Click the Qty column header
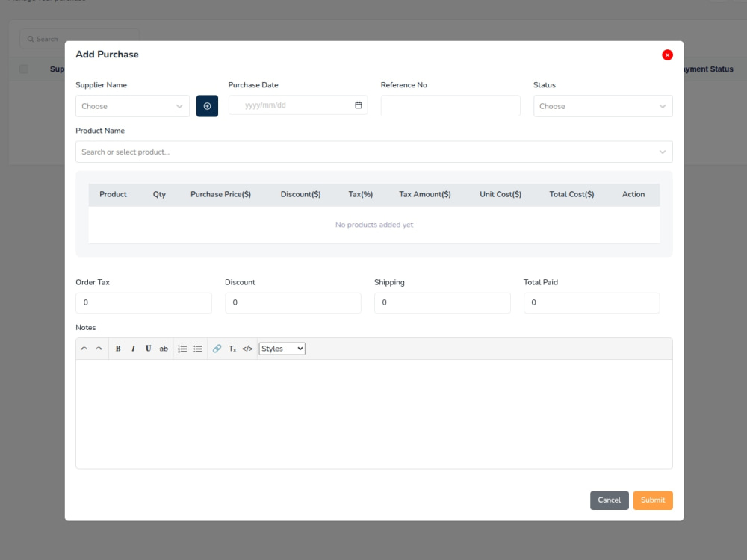747x560 pixels. click(159, 194)
